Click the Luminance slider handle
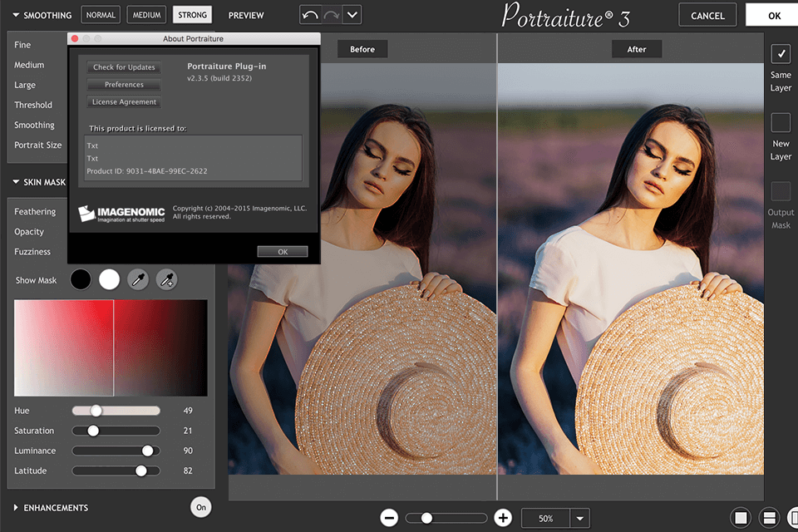 pos(148,451)
